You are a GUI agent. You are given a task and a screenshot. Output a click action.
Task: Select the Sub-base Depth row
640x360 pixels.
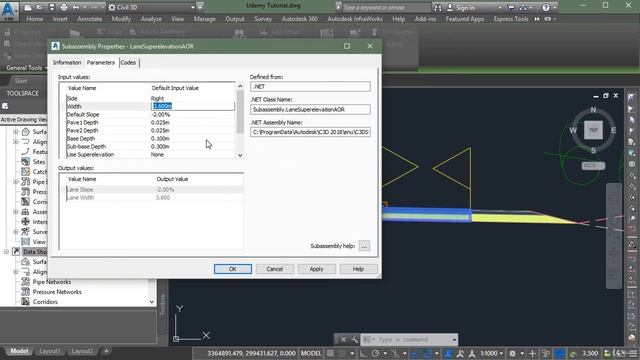pyautogui.click(x=150, y=147)
